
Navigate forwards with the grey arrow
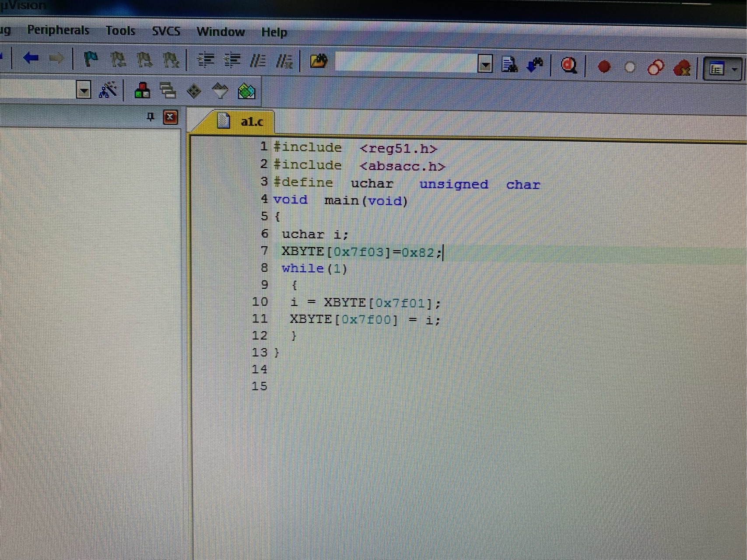[x=56, y=58]
